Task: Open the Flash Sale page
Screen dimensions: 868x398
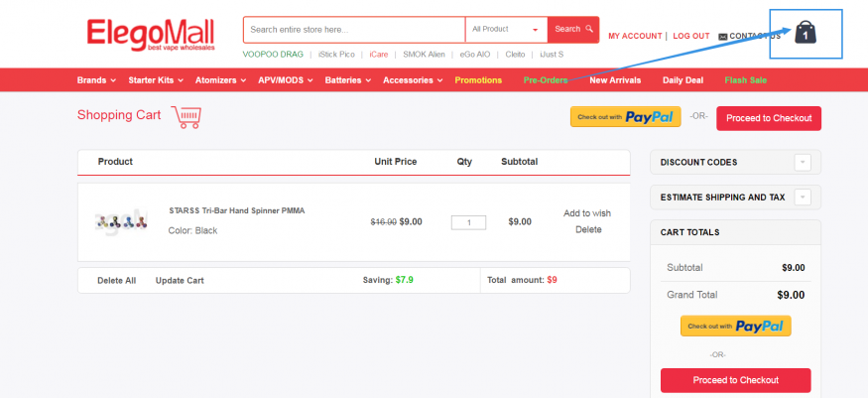Action: (x=746, y=80)
